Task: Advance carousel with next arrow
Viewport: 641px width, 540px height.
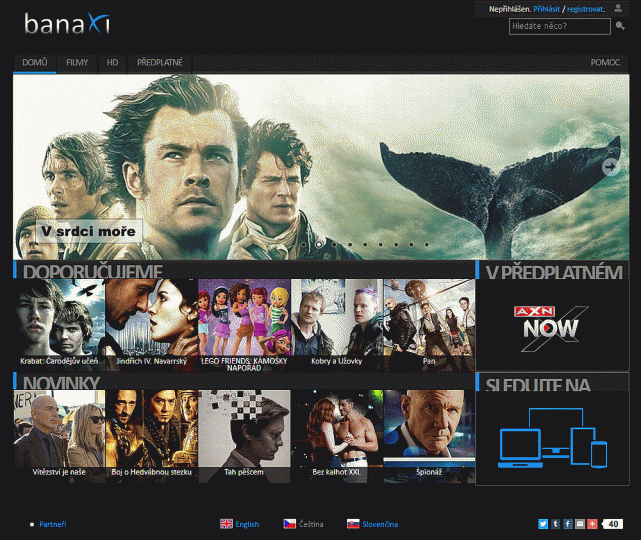Action: pos(610,166)
